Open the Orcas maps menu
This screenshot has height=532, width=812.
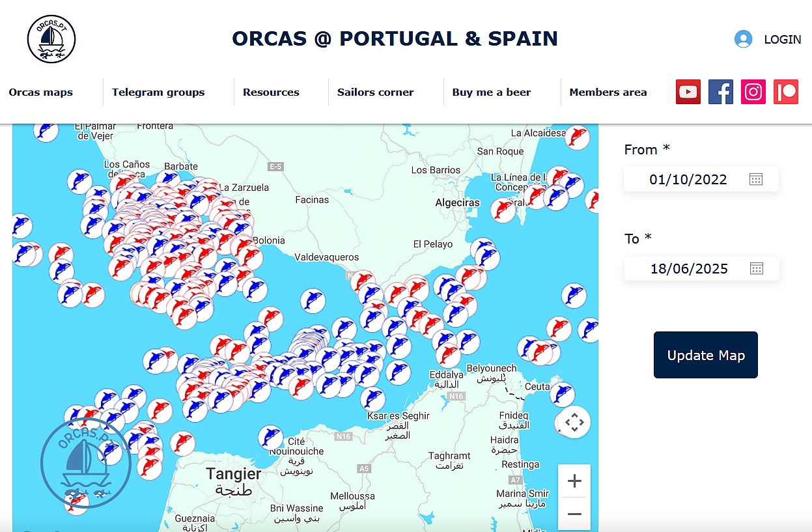[x=41, y=92]
